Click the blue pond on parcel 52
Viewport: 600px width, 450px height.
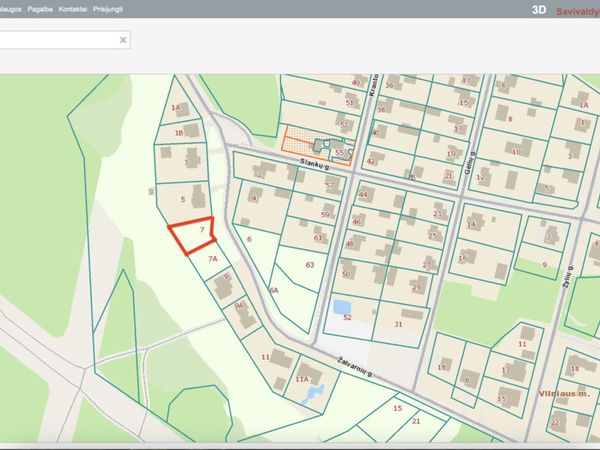click(x=342, y=307)
